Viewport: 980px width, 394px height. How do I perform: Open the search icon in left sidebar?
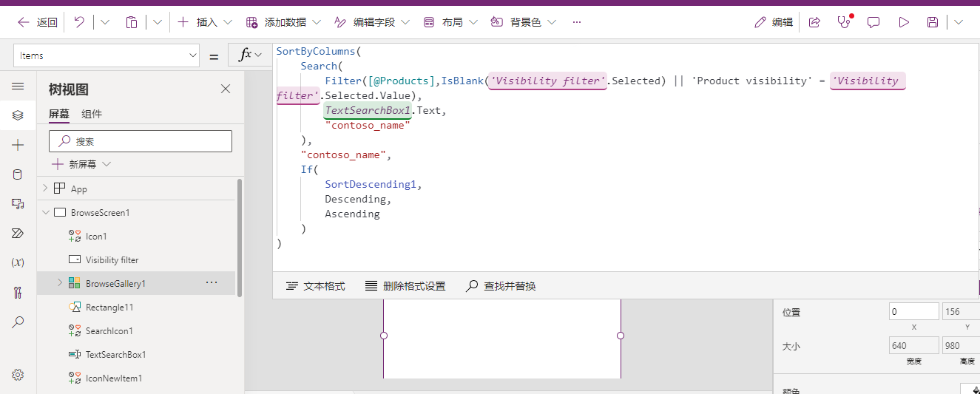(x=18, y=322)
